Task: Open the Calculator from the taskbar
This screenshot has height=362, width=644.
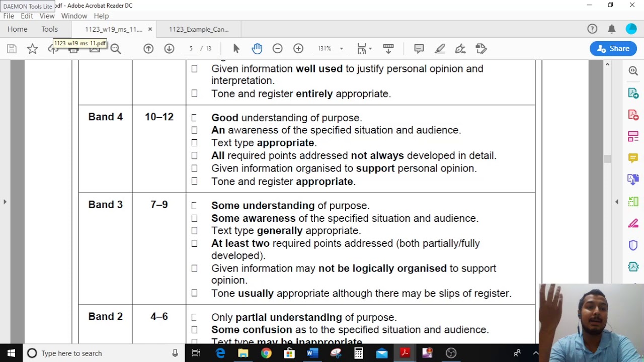Action: [358, 353]
